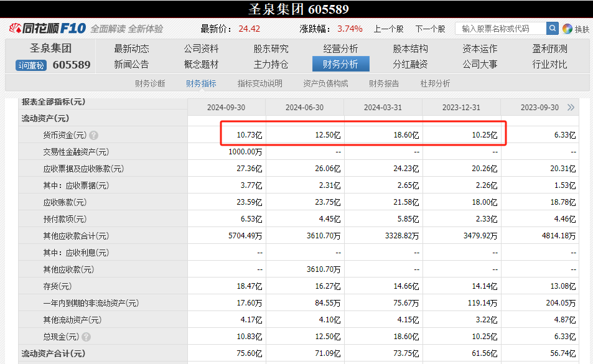Click 119.14万 value cell
The image size is (593, 364).
[481, 303]
